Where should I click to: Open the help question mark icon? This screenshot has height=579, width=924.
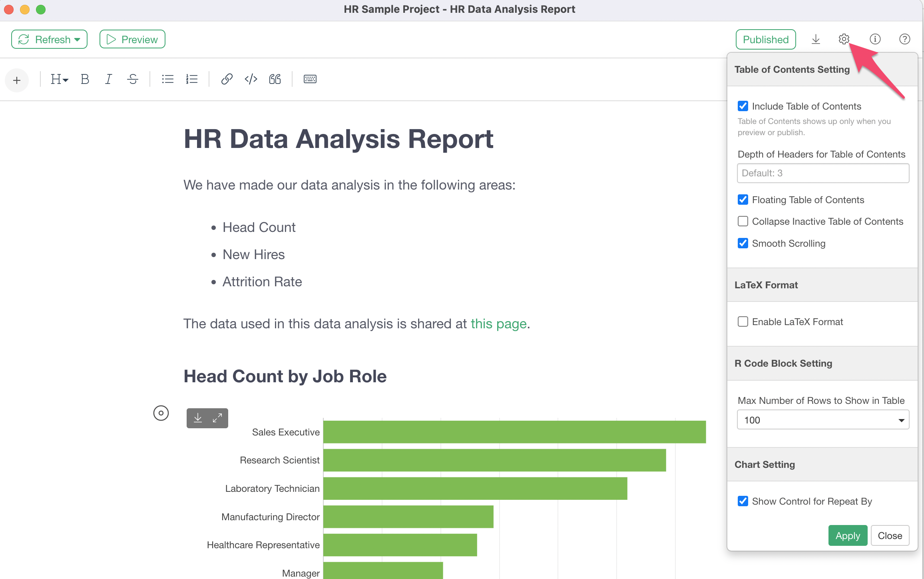coord(904,39)
